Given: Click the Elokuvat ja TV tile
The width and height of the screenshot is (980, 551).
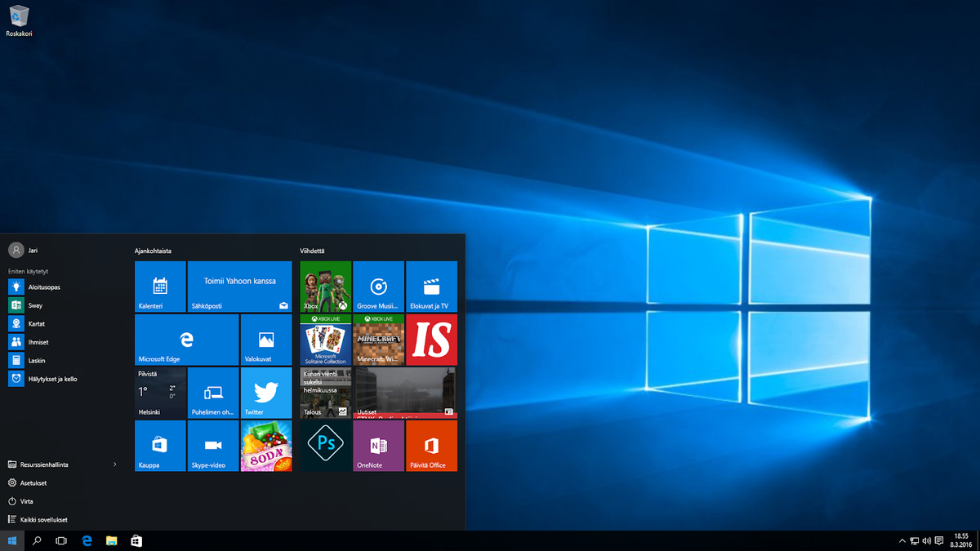Looking at the screenshot, I should coord(431,287).
